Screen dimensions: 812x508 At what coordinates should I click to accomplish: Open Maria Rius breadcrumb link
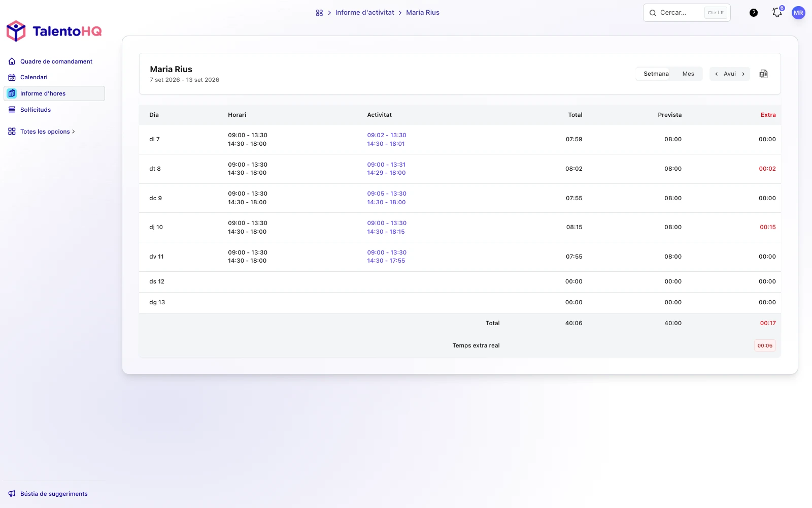[x=423, y=13]
